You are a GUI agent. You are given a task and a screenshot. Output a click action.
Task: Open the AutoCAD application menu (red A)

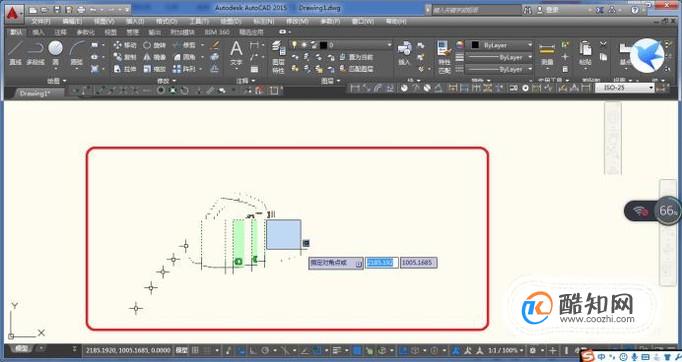click(x=13, y=13)
